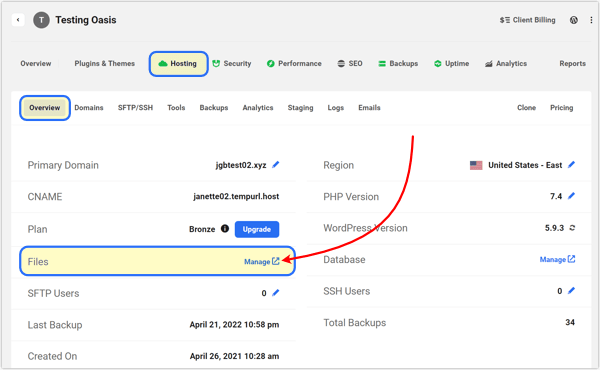The image size is (600, 370).
Task: Click Created On date April 26, 2021
Action: 234,356
